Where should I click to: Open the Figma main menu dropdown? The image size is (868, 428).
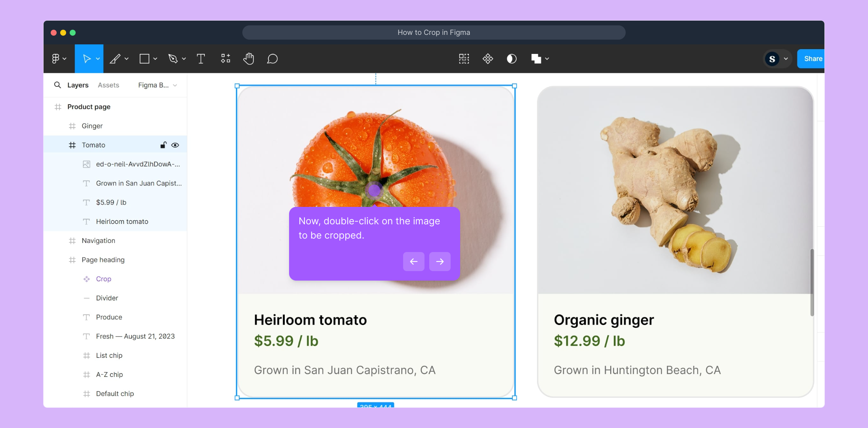tap(59, 59)
